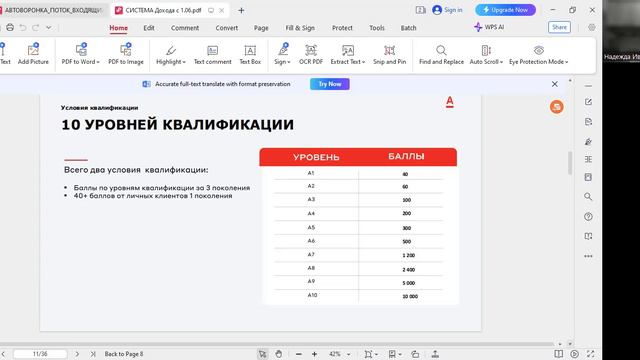Viewport: 640px width, 360px height.
Task: Select the hand pan tool in status bar
Action: 278,354
